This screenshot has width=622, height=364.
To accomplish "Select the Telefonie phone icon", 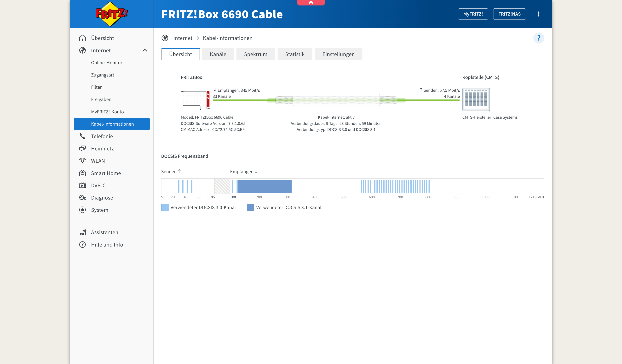I will pyautogui.click(x=82, y=136).
